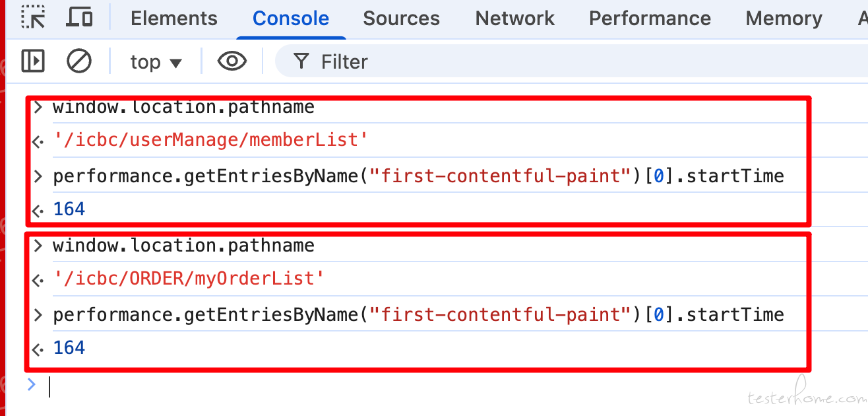This screenshot has height=416, width=868.
Task: Clear console with the ban icon
Action: tap(79, 61)
